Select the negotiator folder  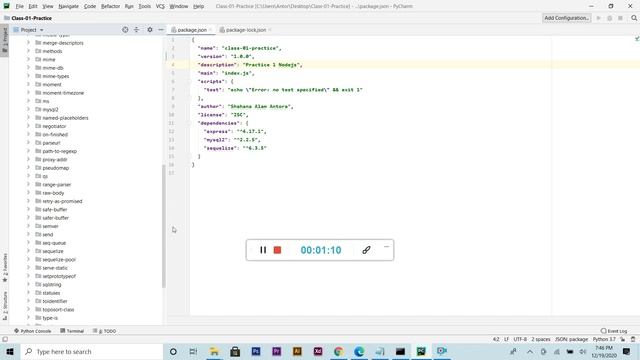(x=54, y=126)
